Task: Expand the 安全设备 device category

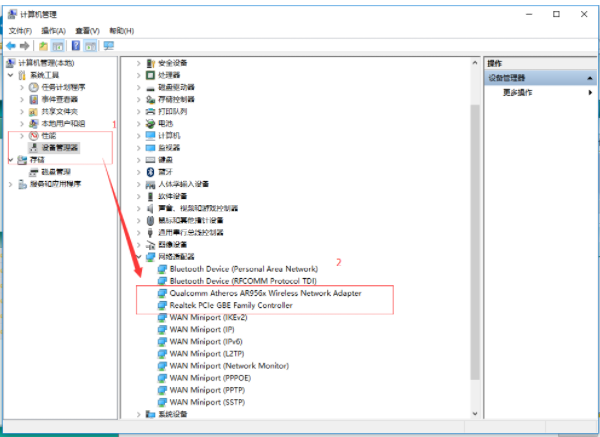Action: (138, 63)
